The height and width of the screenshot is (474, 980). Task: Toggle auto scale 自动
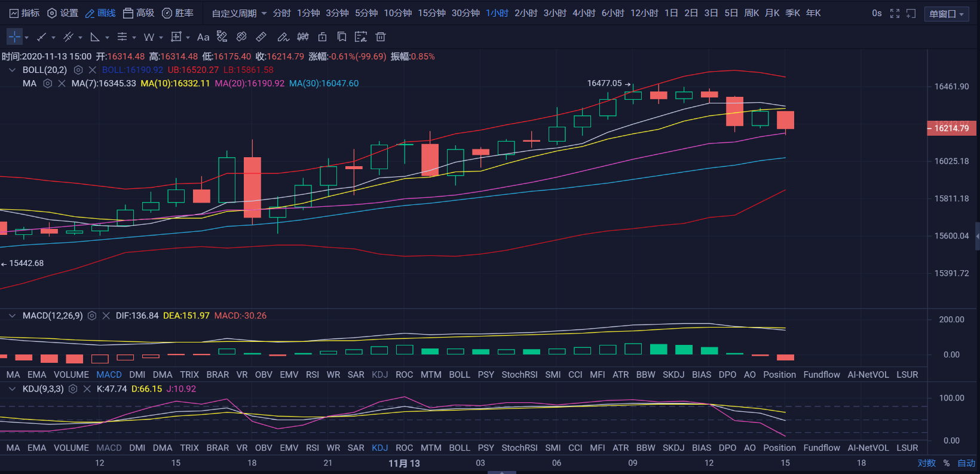click(x=966, y=463)
